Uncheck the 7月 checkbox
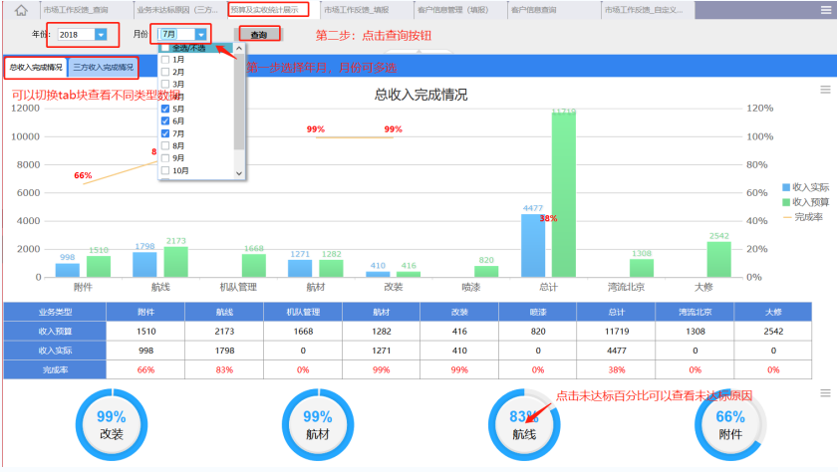 click(x=165, y=133)
